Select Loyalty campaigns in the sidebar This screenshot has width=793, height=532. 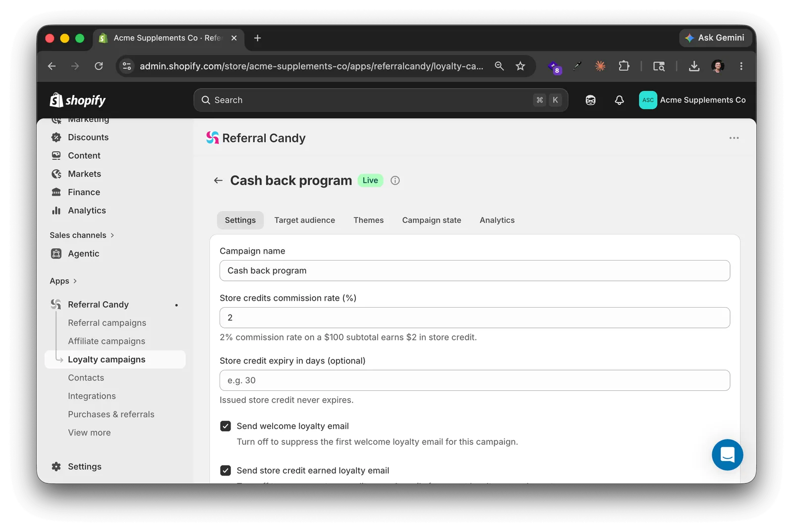tap(115, 360)
